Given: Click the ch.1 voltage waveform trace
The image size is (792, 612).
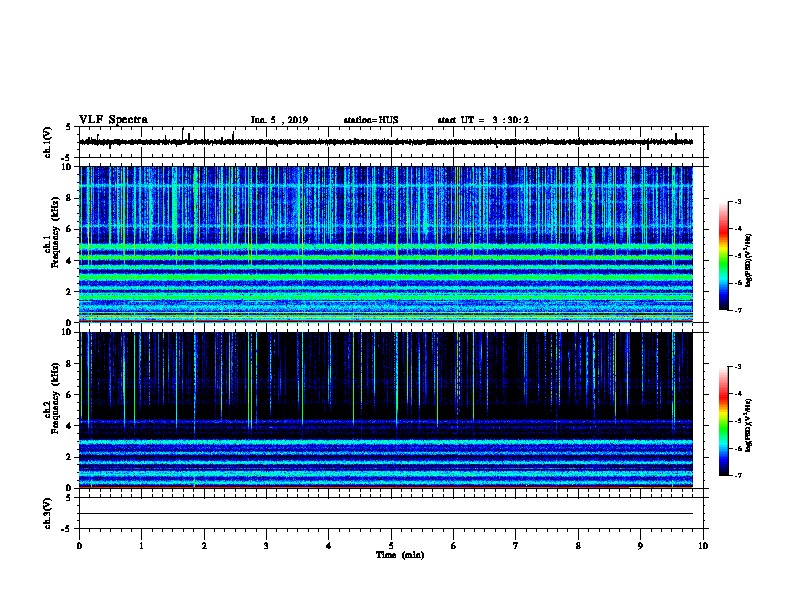Looking at the screenshot, I should tap(386, 142).
